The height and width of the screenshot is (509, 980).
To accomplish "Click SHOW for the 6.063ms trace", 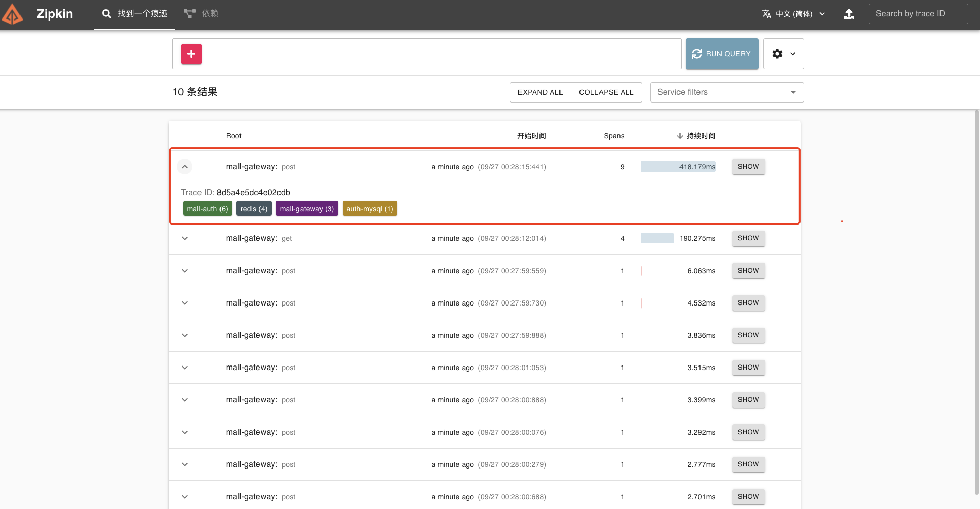I will click(748, 271).
